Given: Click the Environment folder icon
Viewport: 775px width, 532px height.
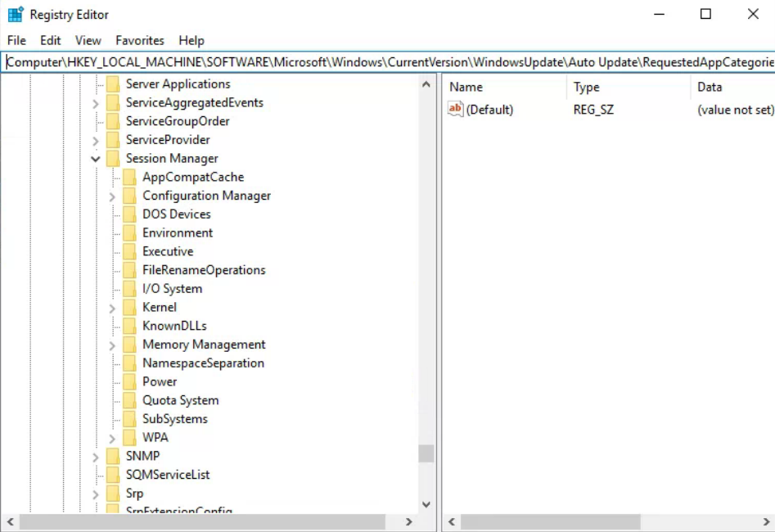Looking at the screenshot, I should pyautogui.click(x=129, y=233).
